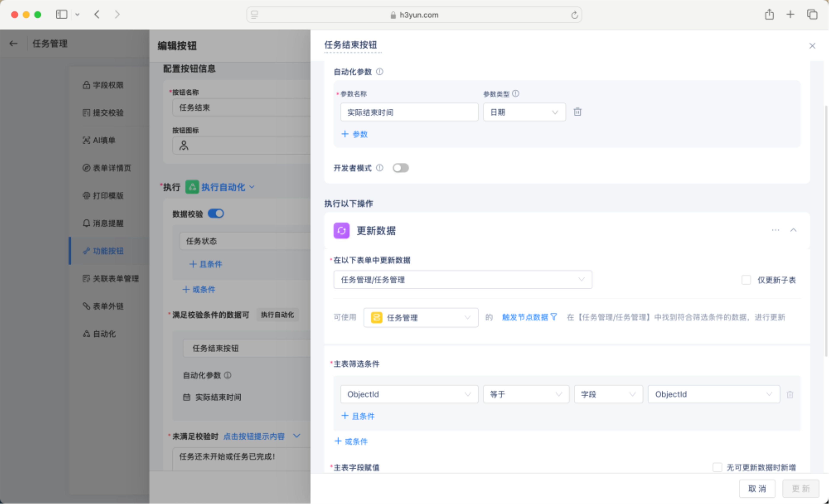Screen dimensions: 829x504
Task: Open the 参数类型 日期 dropdown
Action: pyautogui.click(x=524, y=112)
